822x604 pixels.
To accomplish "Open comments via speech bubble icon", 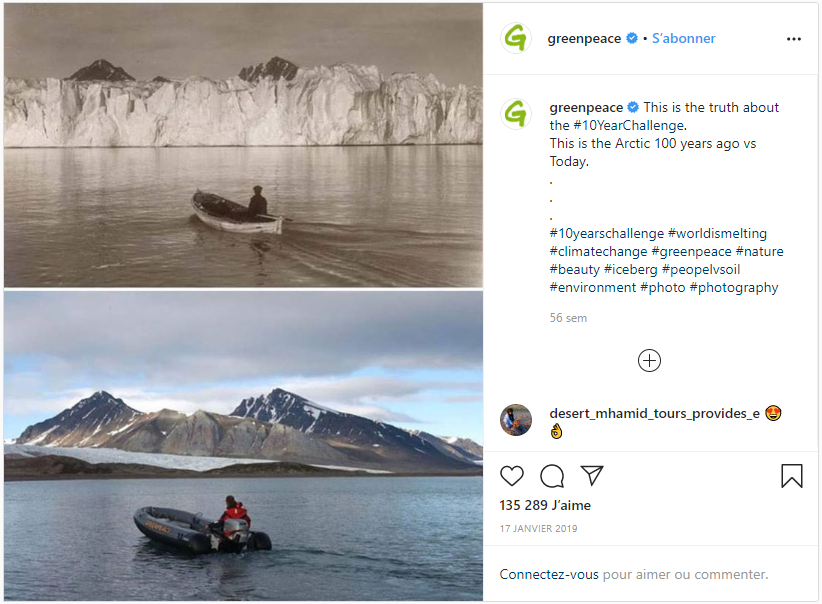I will pos(552,476).
